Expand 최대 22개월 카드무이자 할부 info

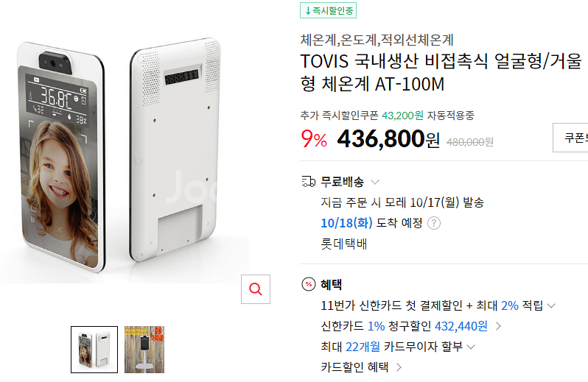471,347
